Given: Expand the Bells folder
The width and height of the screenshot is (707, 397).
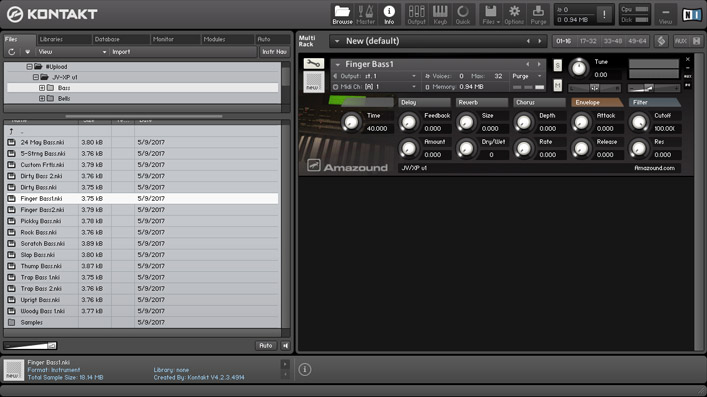Looking at the screenshot, I should pos(42,98).
